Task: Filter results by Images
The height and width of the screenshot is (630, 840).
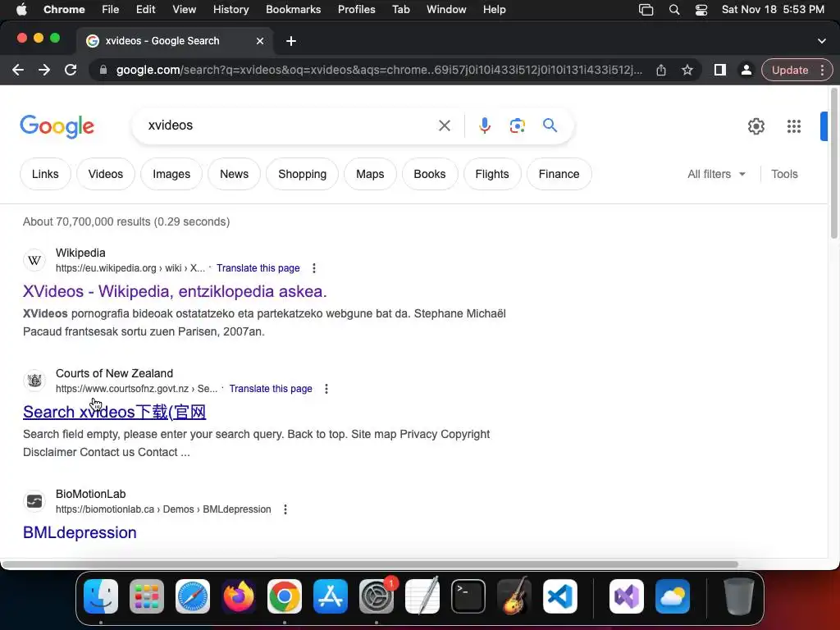Action: click(x=171, y=174)
